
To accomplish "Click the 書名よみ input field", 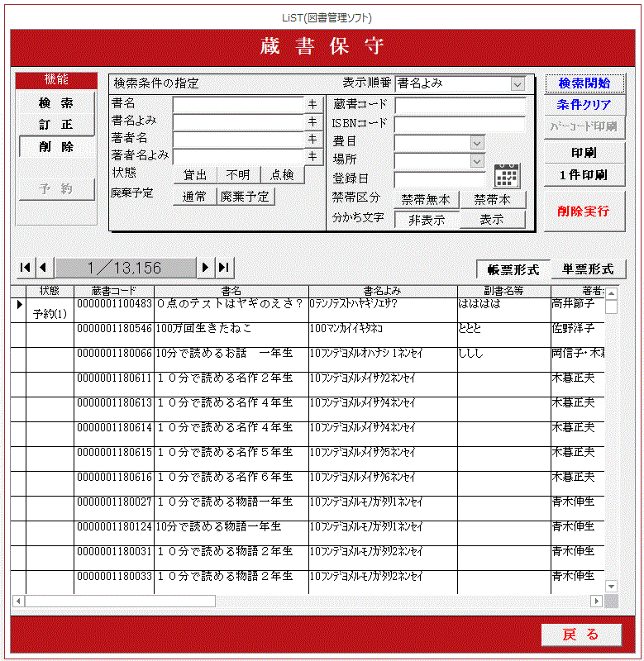I will 238,121.
